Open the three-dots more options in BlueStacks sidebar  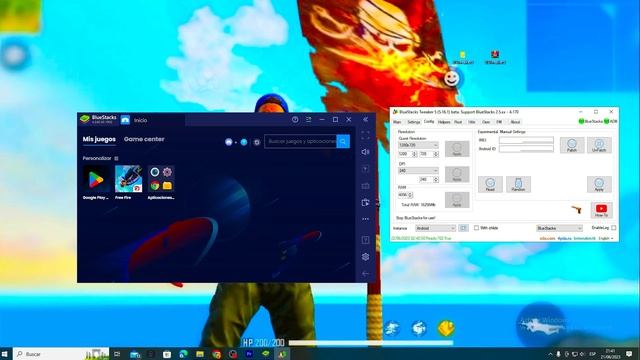(365, 219)
